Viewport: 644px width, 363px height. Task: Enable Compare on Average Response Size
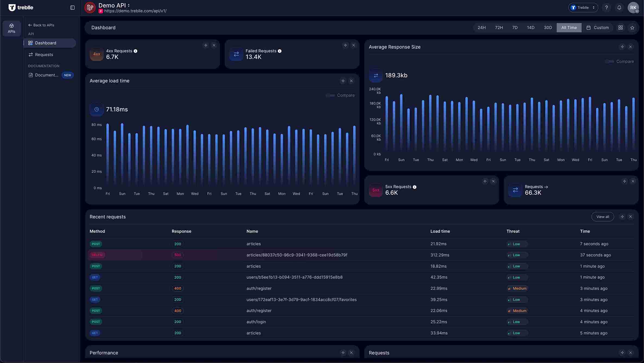pyautogui.click(x=610, y=61)
